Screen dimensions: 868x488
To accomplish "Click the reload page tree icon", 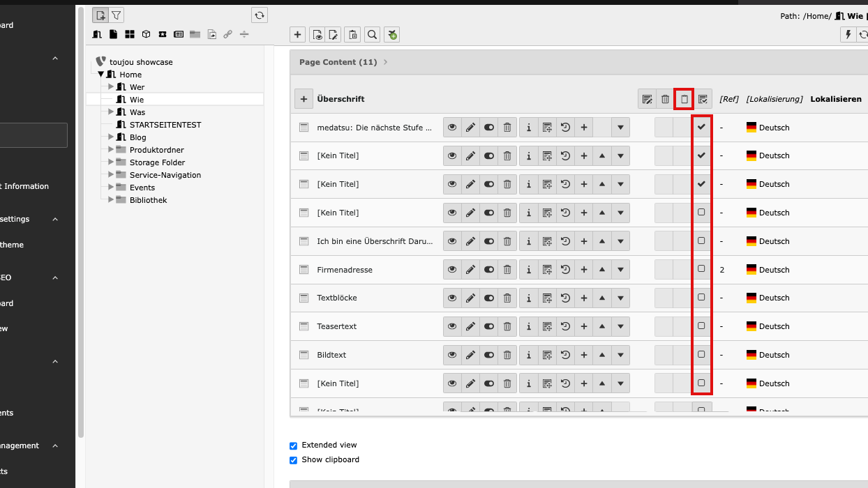I will (260, 15).
